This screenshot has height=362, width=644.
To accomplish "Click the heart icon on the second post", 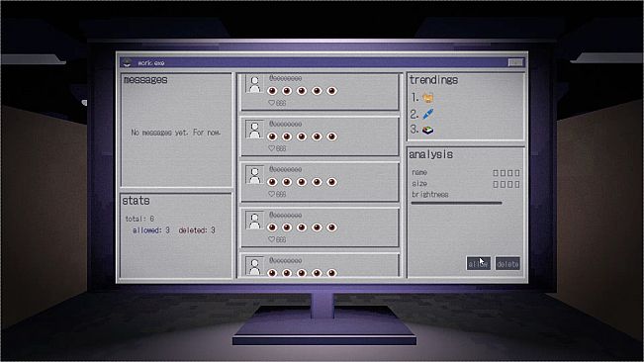I will click(271, 148).
